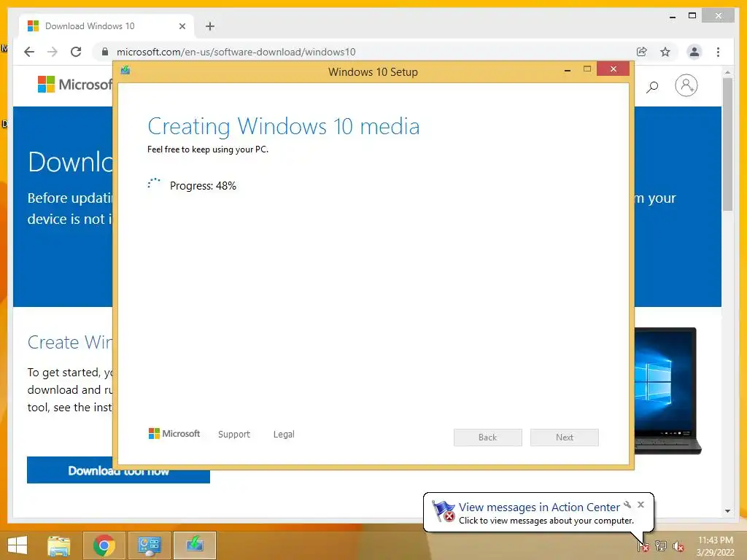This screenshot has width=747, height=560.
Task: Click the lock icon in address bar
Action: 105,52
